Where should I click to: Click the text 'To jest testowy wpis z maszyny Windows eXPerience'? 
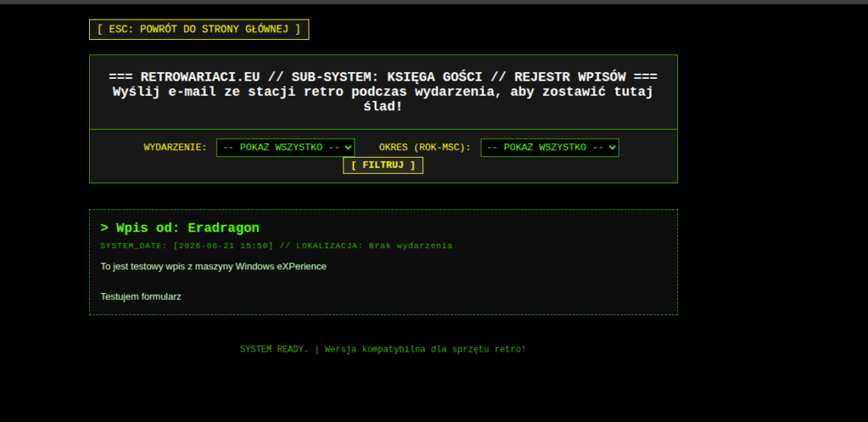point(213,267)
